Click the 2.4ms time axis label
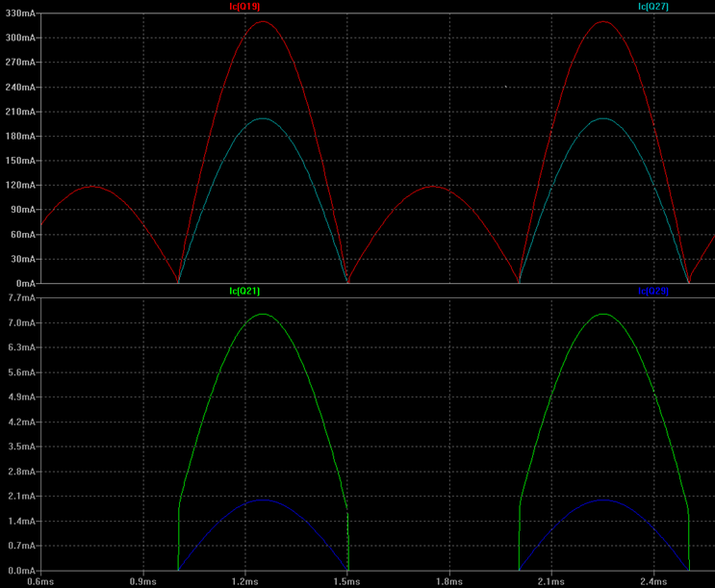The image size is (715, 588). [653, 581]
